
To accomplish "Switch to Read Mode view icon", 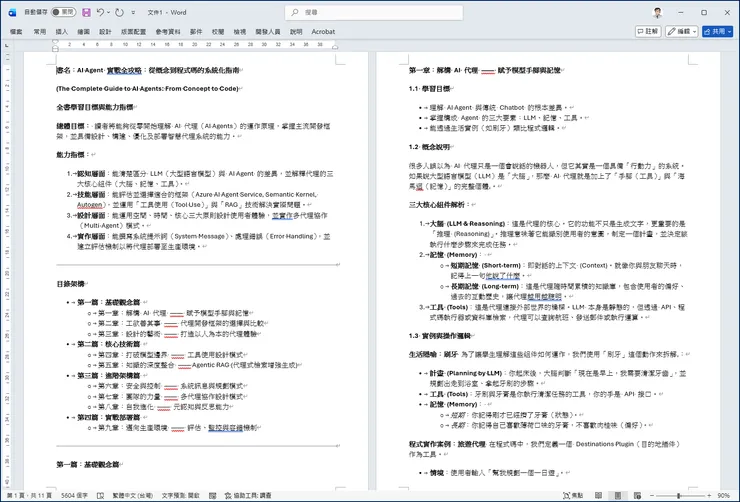I will tap(598, 495).
